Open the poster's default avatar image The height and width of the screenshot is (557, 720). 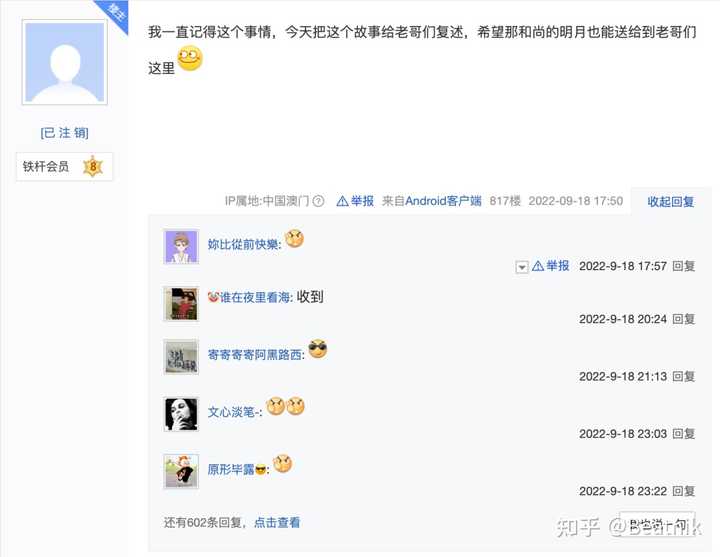64,62
